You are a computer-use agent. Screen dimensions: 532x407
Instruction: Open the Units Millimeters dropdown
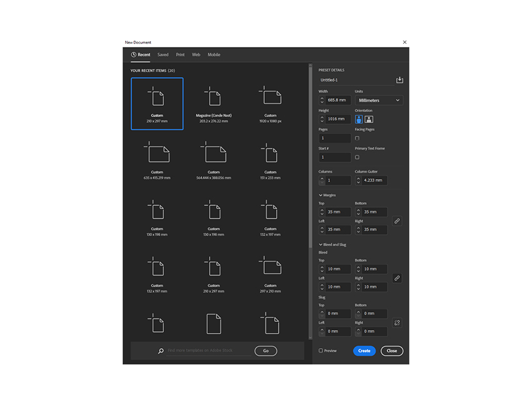379,100
